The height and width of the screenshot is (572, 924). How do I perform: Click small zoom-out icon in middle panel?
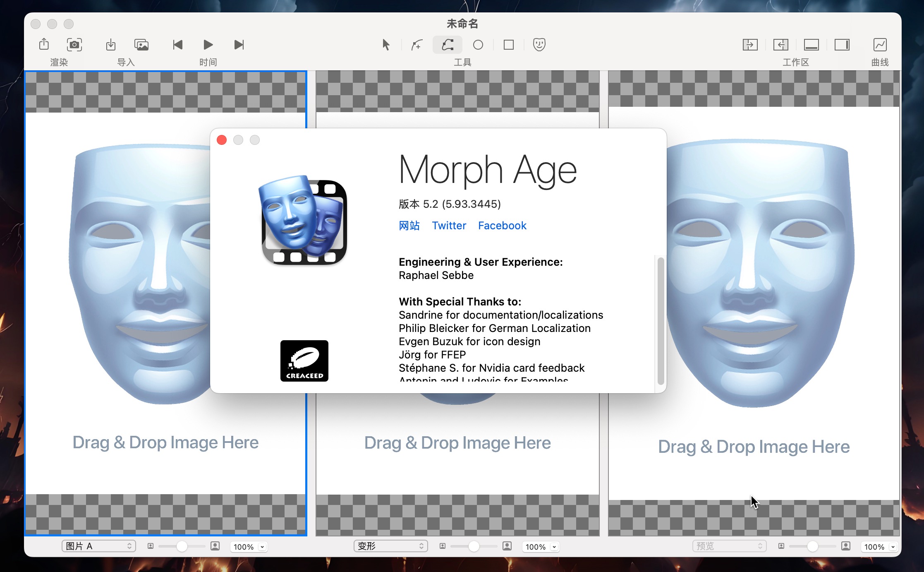tap(443, 546)
